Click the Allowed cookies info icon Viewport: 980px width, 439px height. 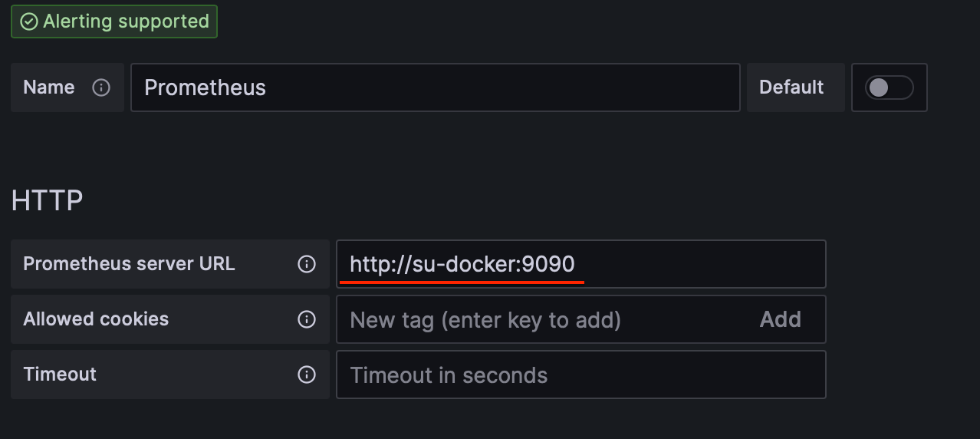307,319
